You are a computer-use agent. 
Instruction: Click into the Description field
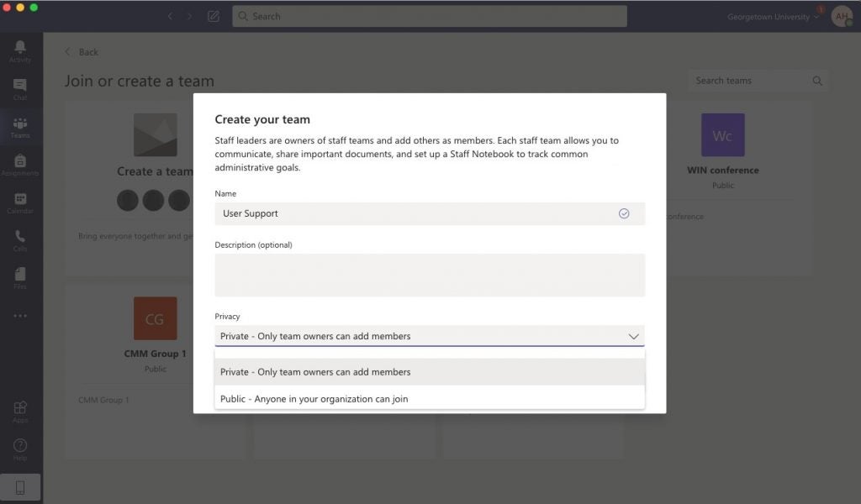pos(430,275)
